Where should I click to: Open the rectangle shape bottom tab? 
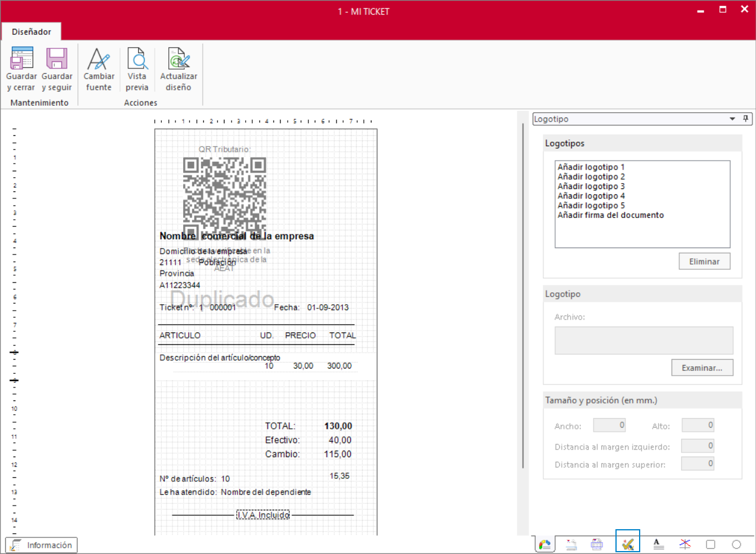coord(711,545)
